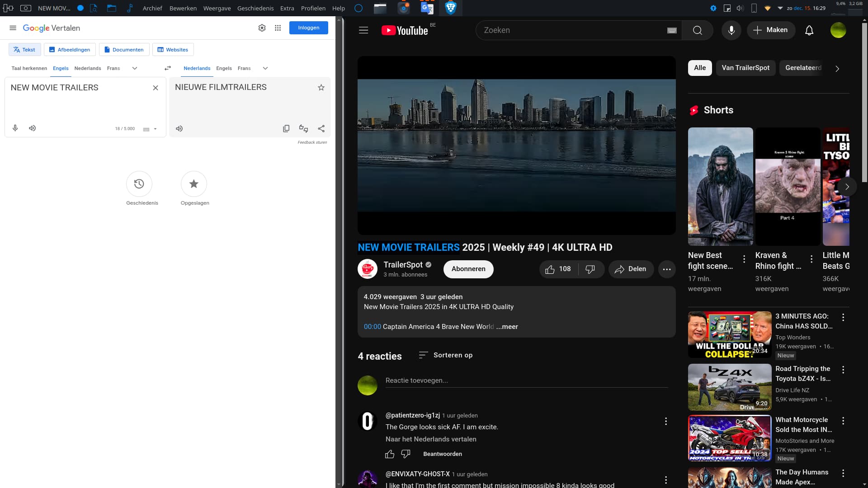Expand more source languages dropdown
Screen dimensions: 868x488
[135, 68]
